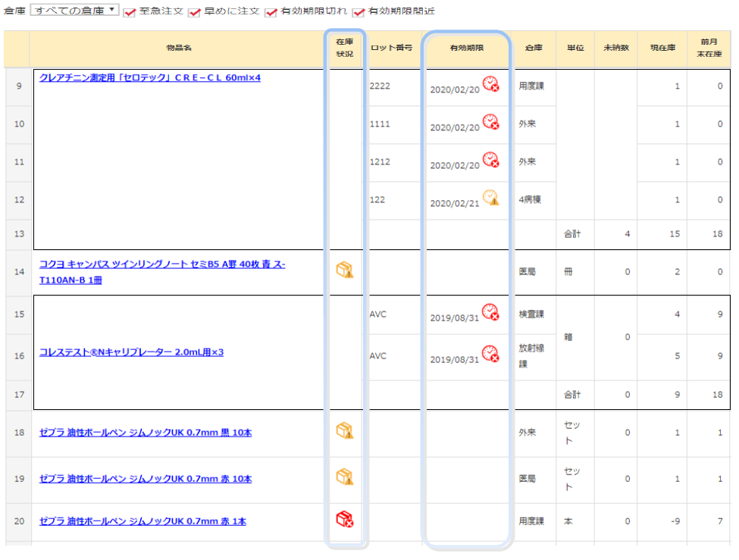Click near-expiry warning clock for lot 122
The height and width of the screenshot is (560, 739).
pyautogui.click(x=491, y=198)
